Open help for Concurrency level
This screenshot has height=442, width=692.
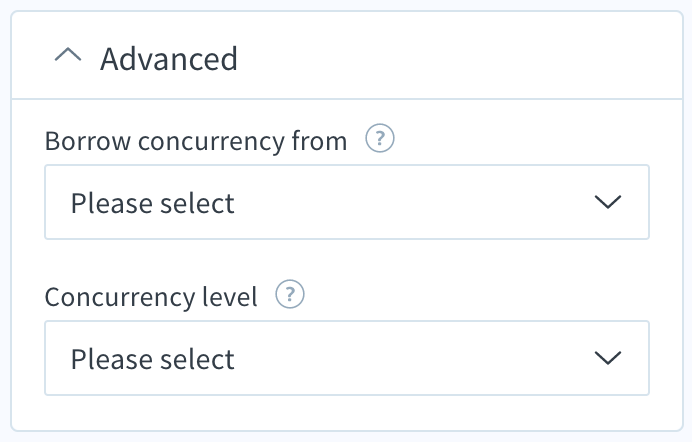(290, 294)
